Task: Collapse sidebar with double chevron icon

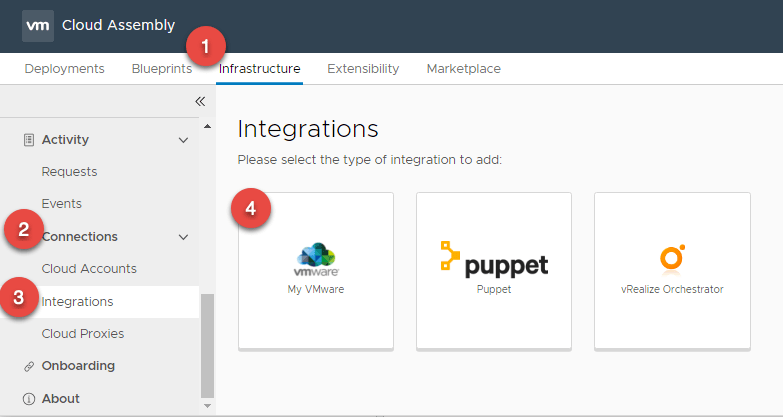Action: click(x=199, y=101)
